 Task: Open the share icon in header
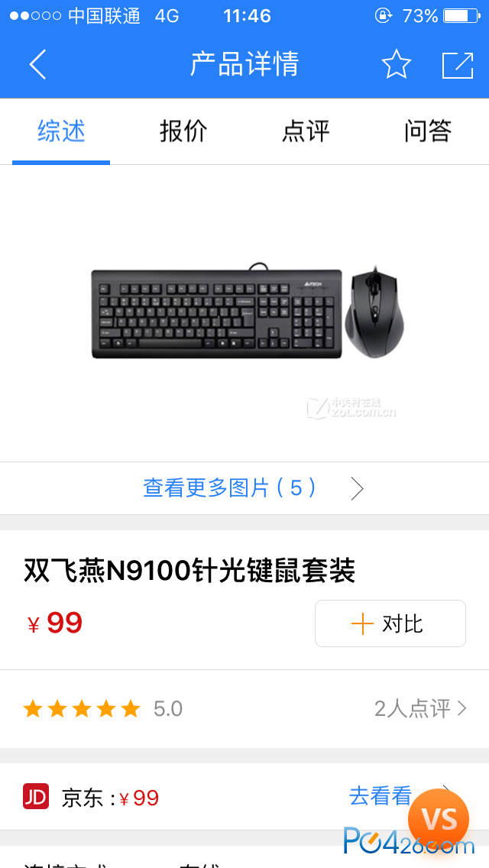point(458,65)
